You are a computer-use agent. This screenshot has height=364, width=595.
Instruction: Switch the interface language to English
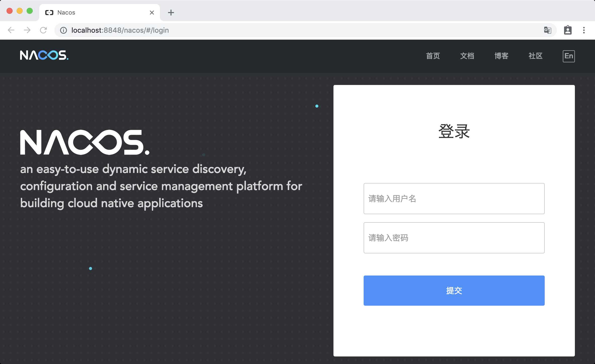(x=569, y=56)
